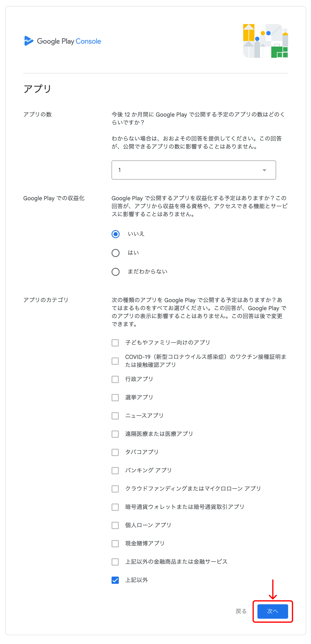
Task: Select the 現金賭博アプリ checkbox
Action: [x=115, y=543]
